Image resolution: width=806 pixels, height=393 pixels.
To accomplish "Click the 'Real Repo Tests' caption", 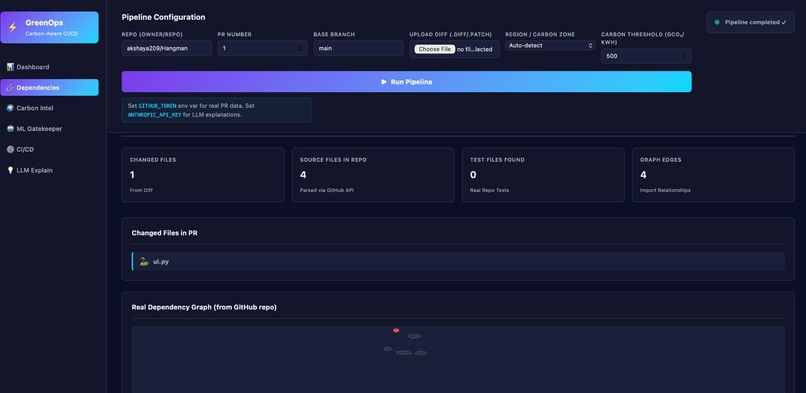I will pos(489,191).
